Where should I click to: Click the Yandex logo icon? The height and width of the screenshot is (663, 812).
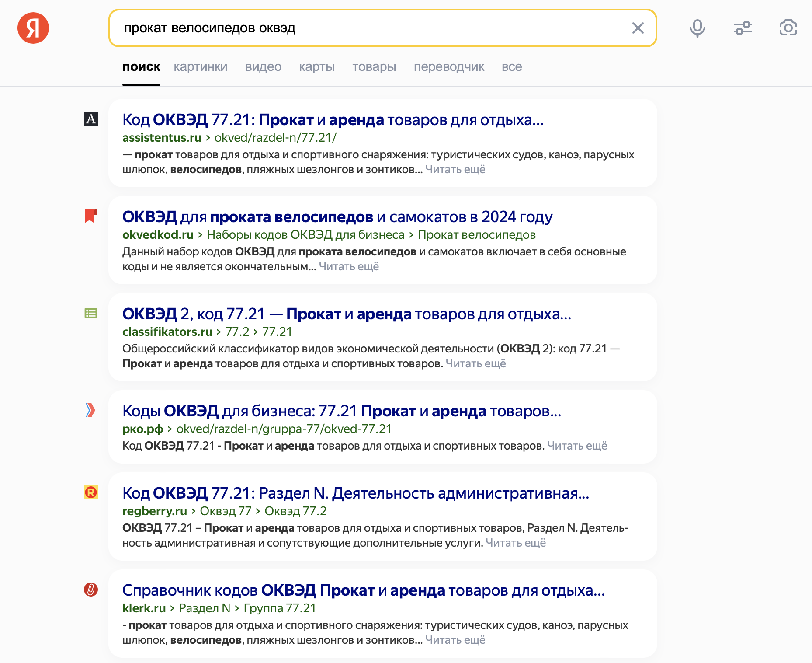click(x=33, y=28)
